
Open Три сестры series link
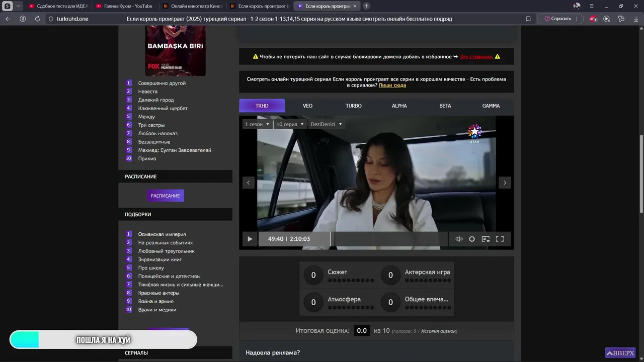[x=151, y=125]
